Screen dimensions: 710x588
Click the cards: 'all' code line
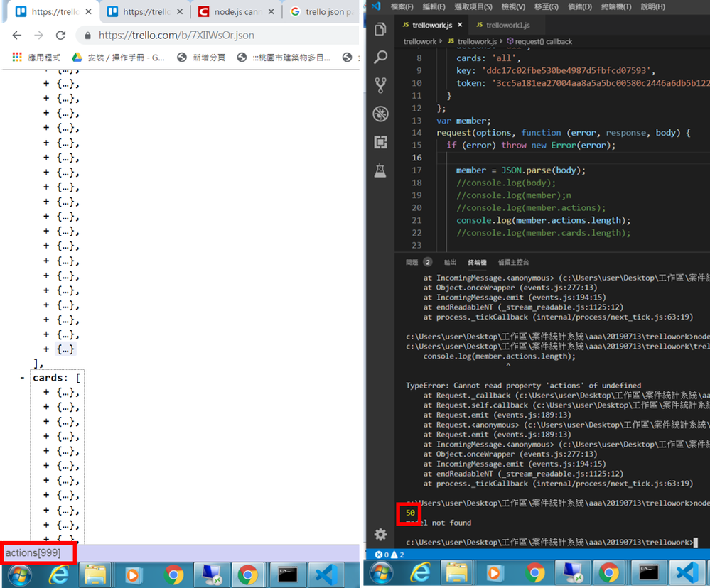pyautogui.click(x=488, y=58)
